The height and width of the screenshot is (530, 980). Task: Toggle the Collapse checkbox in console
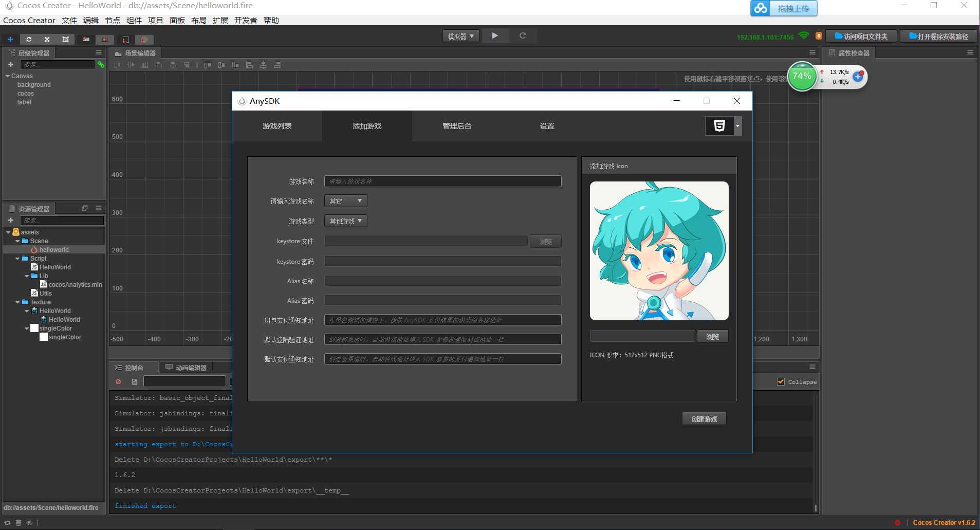(781, 381)
